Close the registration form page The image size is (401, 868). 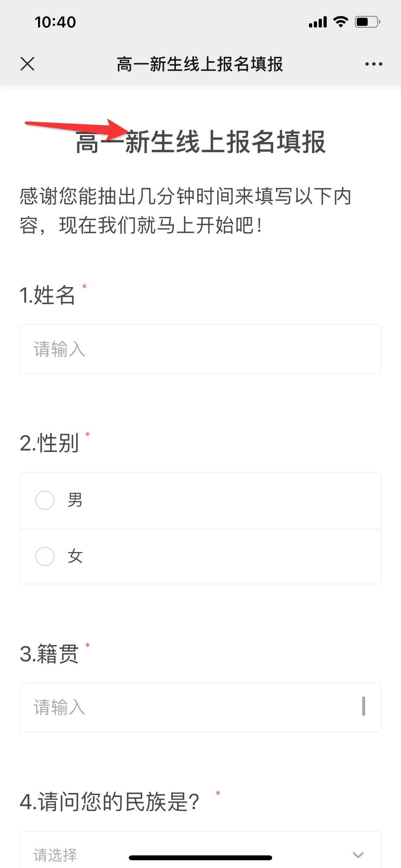point(27,64)
